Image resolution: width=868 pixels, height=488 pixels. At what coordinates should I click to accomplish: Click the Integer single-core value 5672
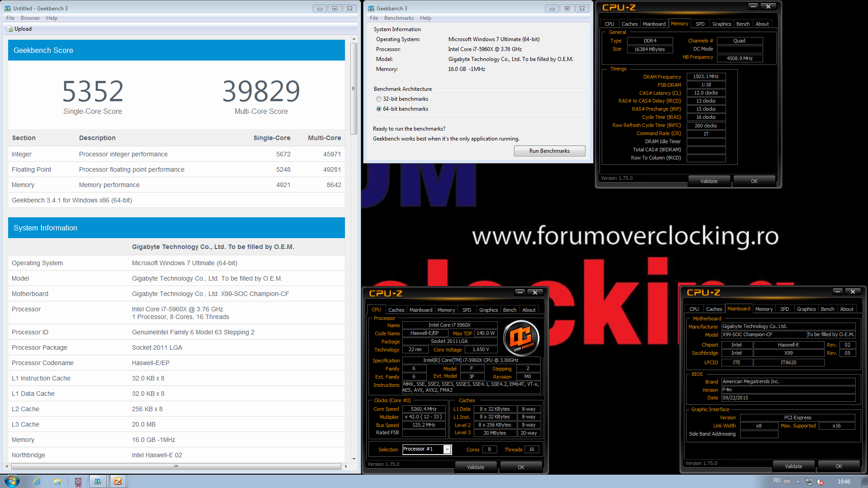[x=283, y=154]
